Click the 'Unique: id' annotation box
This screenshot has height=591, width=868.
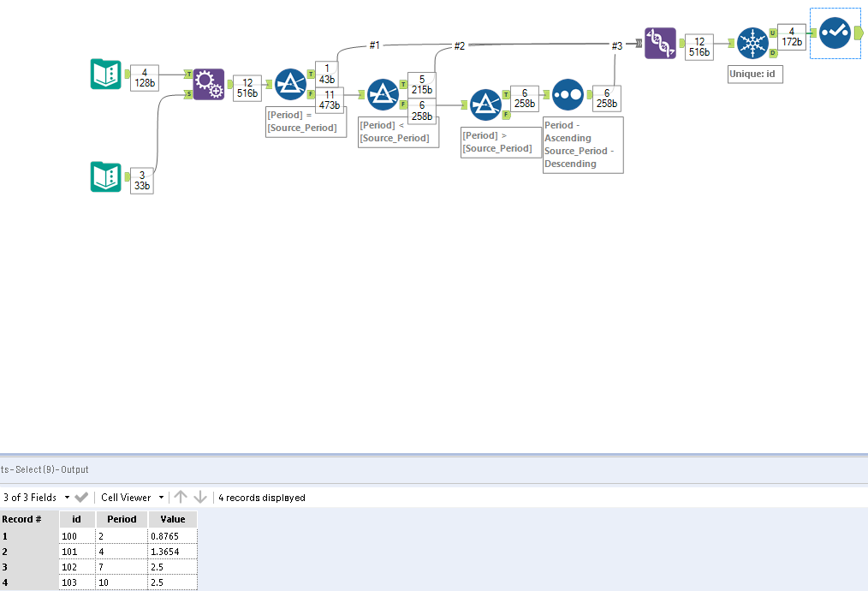754,74
